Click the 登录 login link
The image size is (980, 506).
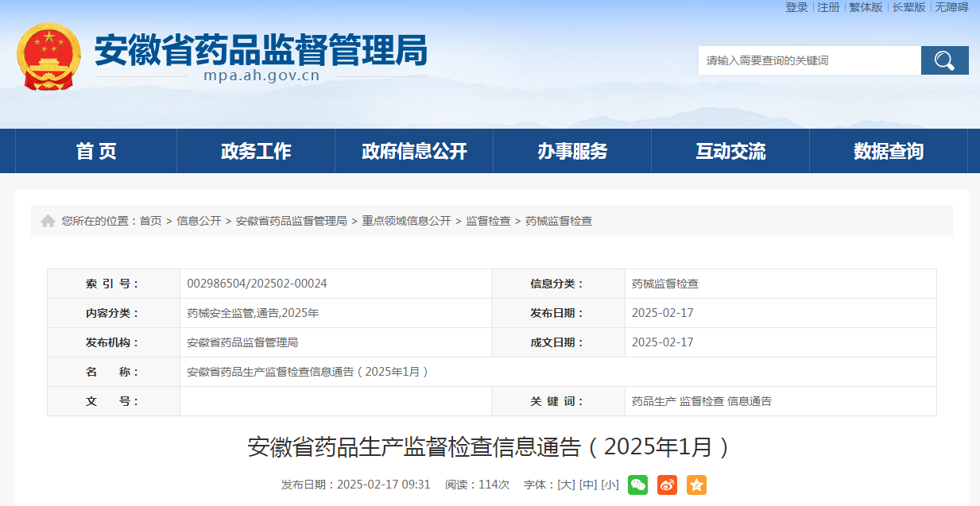pos(796,7)
